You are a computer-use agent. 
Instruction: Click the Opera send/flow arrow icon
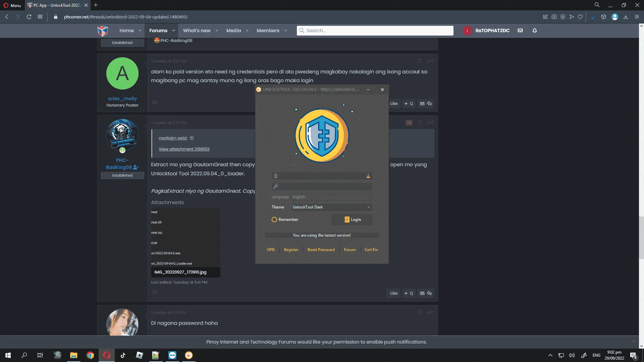(x=572, y=17)
